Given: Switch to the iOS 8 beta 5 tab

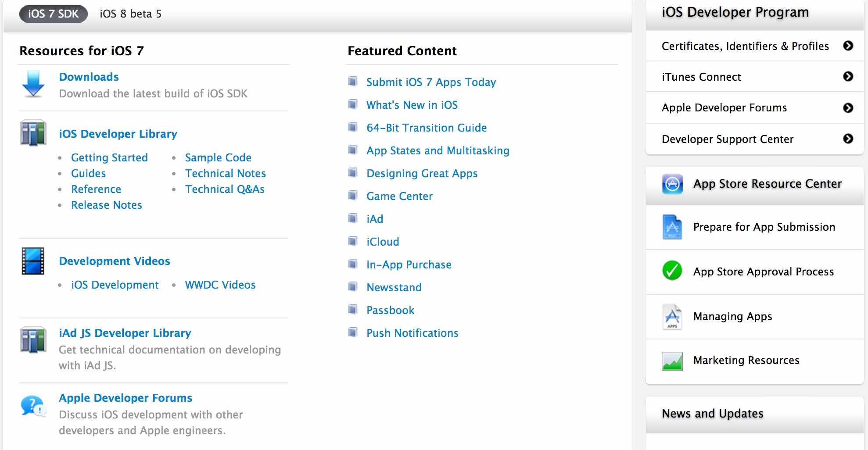Looking at the screenshot, I should point(131,14).
